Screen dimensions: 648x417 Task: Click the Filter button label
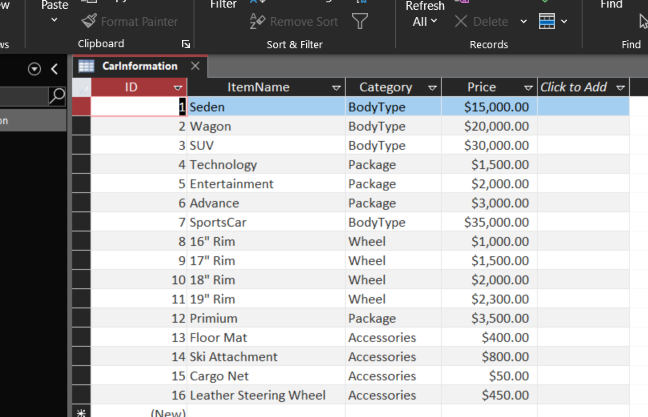pos(223,5)
